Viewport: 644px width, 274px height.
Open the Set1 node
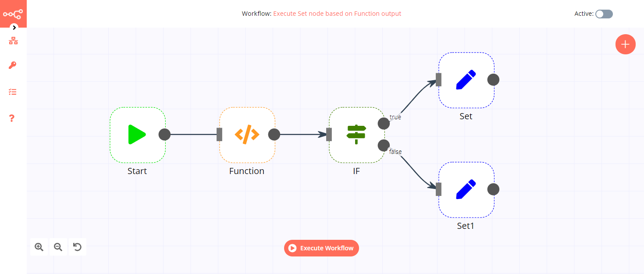pyautogui.click(x=466, y=189)
